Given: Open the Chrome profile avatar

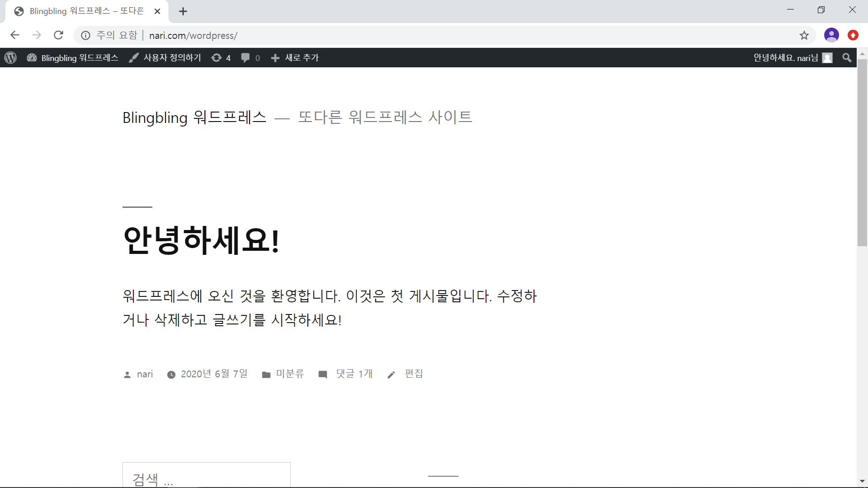Looking at the screenshot, I should click(x=831, y=35).
